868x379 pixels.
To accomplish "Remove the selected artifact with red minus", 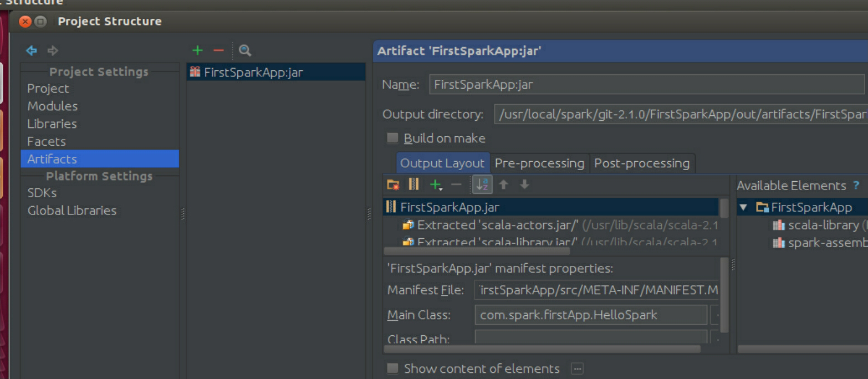I will (x=218, y=50).
